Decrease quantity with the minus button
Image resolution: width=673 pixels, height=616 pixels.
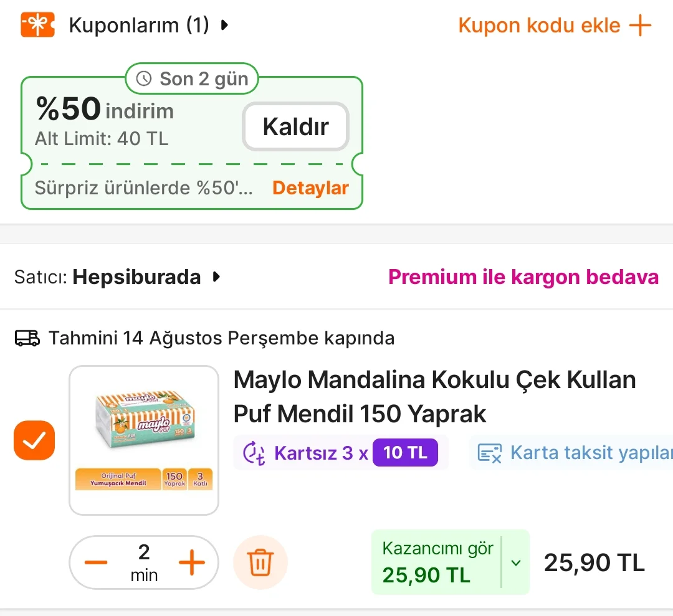pyautogui.click(x=96, y=563)
